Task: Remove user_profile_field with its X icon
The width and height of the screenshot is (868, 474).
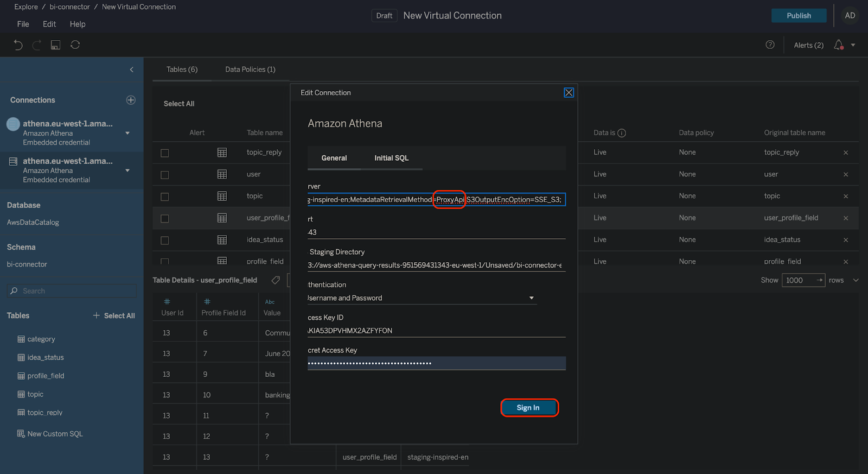Action: pos(846,218)
